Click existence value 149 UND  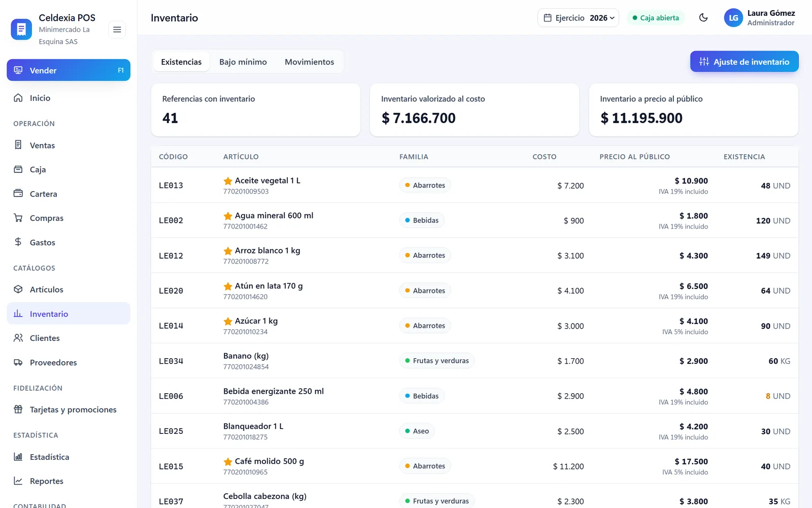[x=773, y=256]
